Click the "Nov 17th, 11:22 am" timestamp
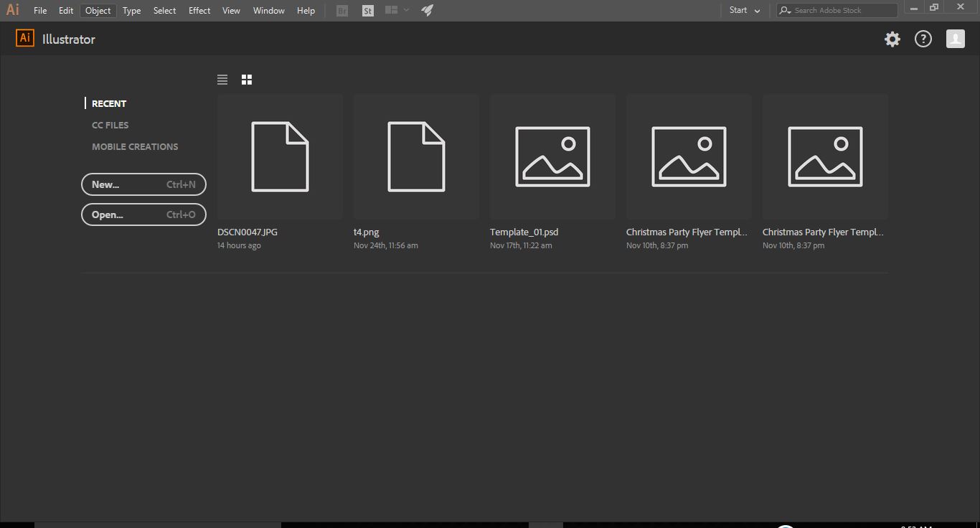 click(x=521, y=245)
